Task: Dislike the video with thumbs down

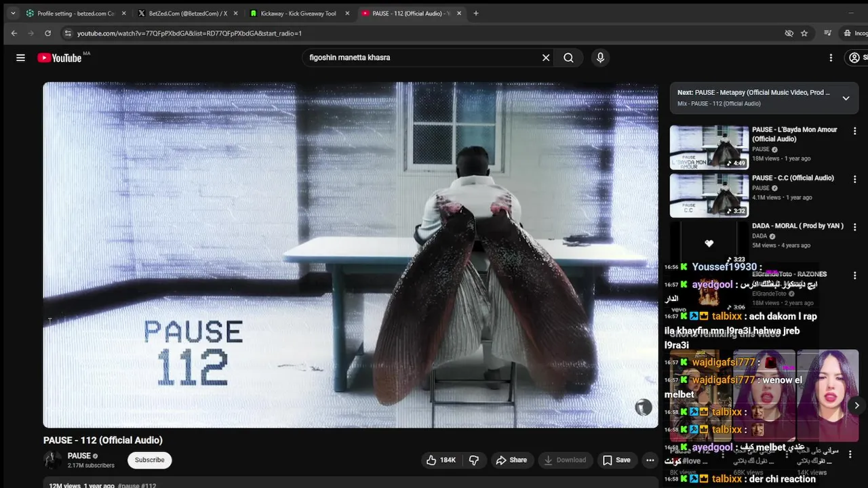Action: point(474,460)
